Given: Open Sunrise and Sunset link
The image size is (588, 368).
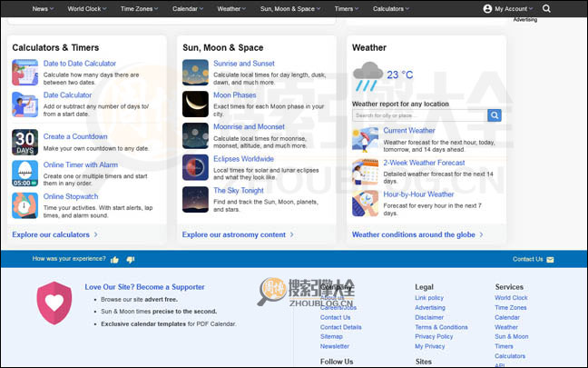Looking at the screenshot, I should (x=244, y=64).
